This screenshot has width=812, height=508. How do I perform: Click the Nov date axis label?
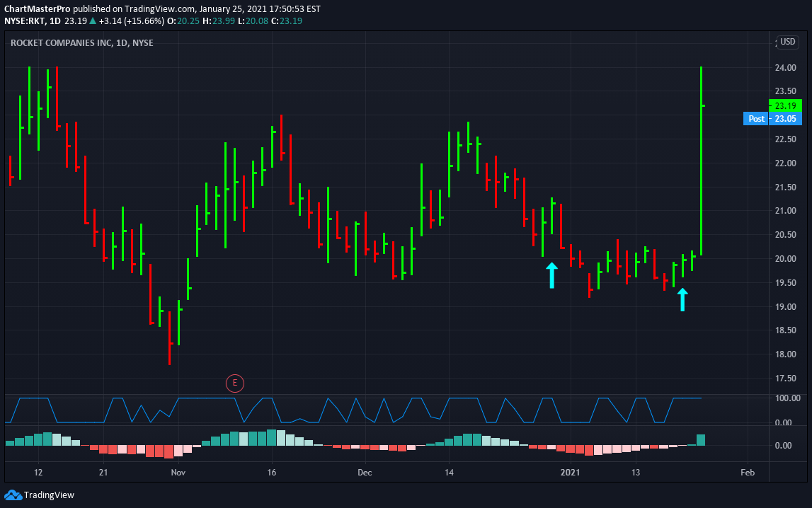178,473
